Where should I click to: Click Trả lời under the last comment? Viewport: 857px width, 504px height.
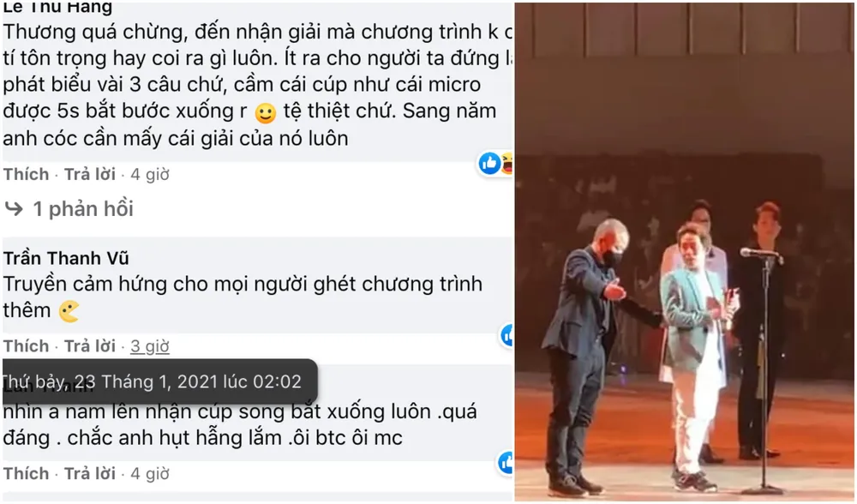click(90, 473)
